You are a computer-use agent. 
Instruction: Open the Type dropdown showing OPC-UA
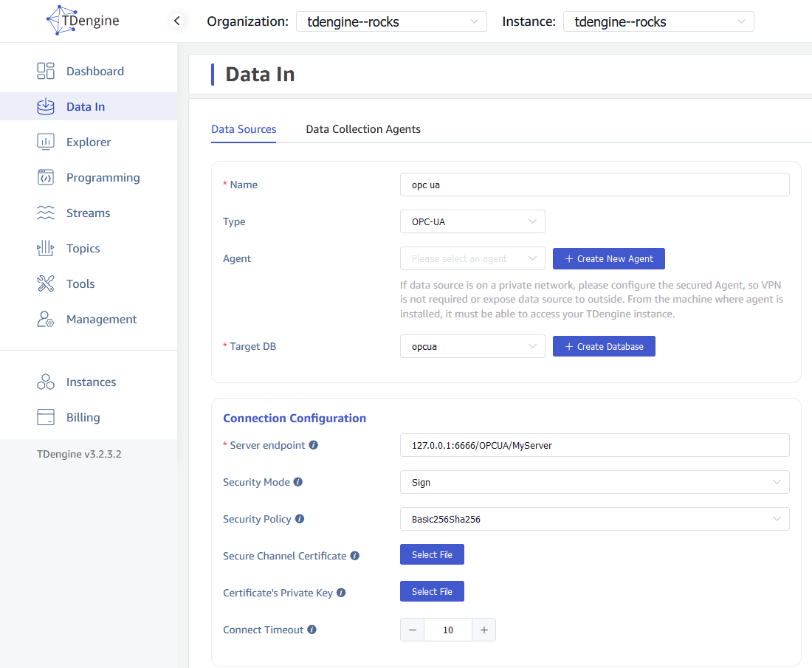pyautogui.click(x=472, y=221)
